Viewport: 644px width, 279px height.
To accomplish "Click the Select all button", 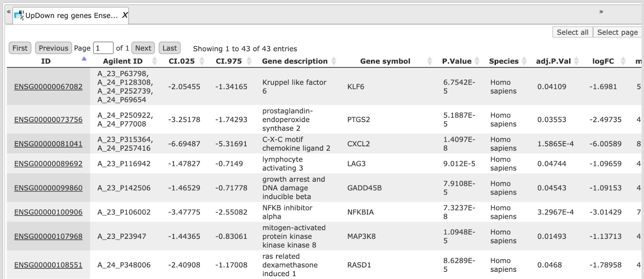I will (572, 32).
